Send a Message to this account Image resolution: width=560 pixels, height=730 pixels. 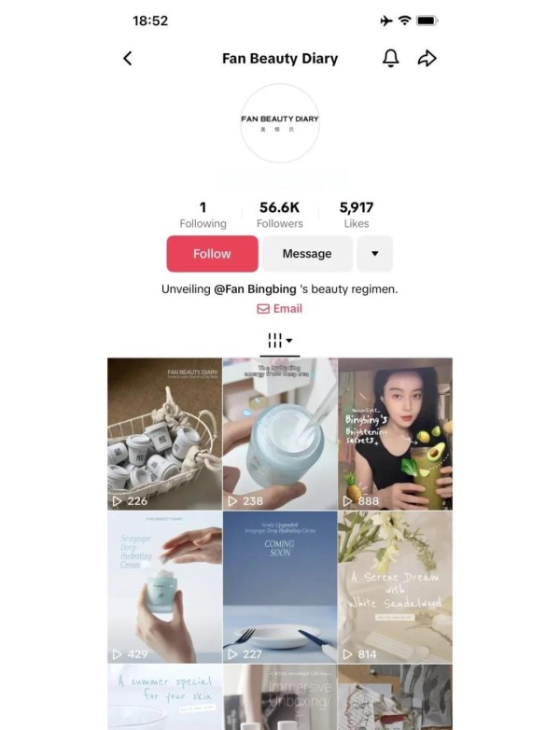pyautogui.click(x=307, y=254)
